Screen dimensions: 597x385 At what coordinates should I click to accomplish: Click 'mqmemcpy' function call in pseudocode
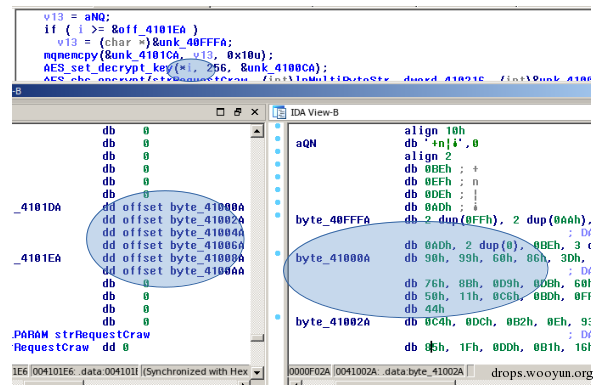pos(71,55)
